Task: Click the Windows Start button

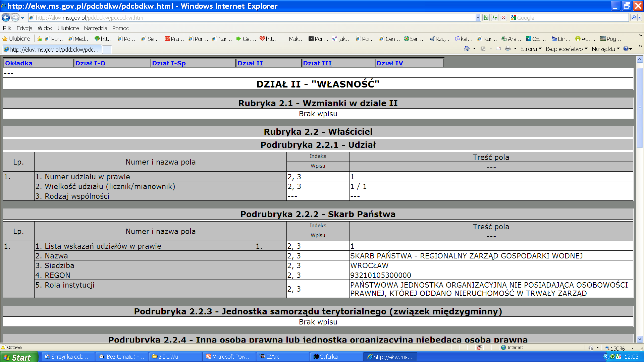Action: tap(19, 357)
